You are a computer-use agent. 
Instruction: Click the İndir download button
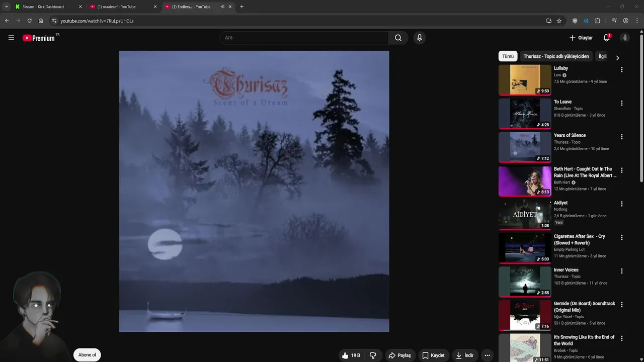[465, 355]
